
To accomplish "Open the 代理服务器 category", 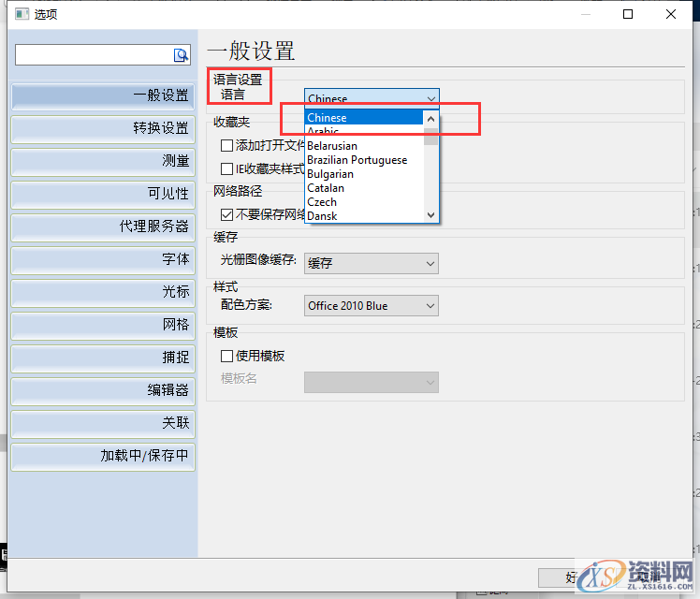I will tap(103, 226).
